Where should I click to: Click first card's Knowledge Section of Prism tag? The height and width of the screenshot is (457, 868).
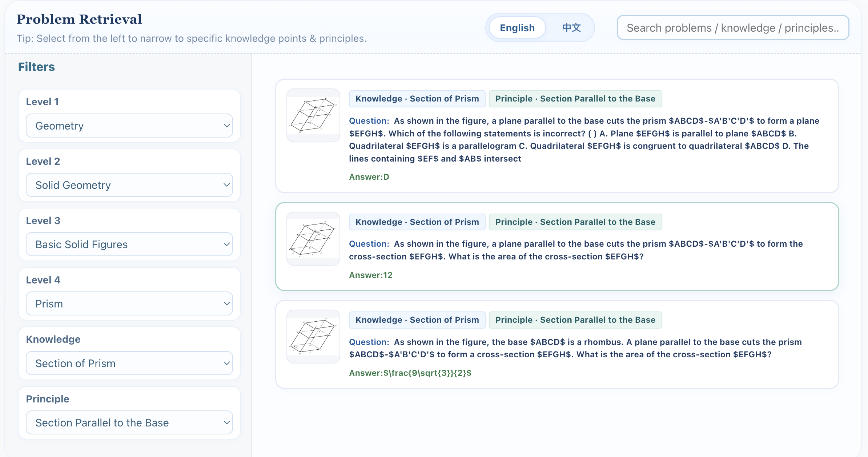click(x=417, y=99)
